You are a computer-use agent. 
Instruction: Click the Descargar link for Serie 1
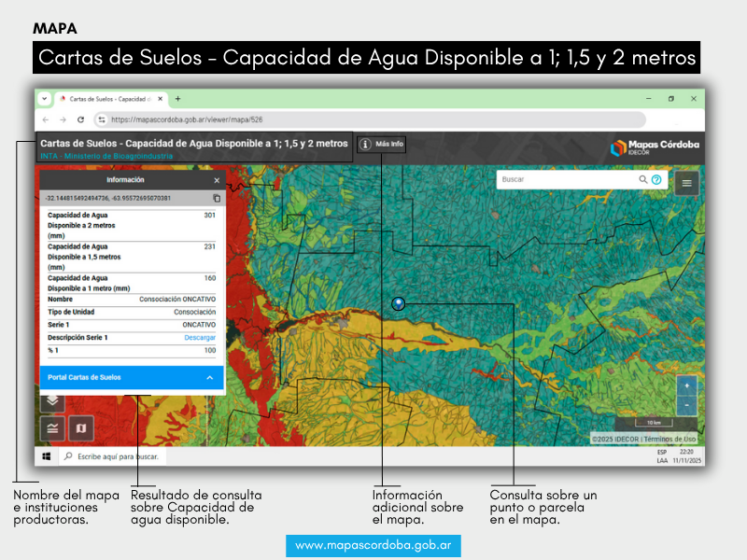click(200, 337)
